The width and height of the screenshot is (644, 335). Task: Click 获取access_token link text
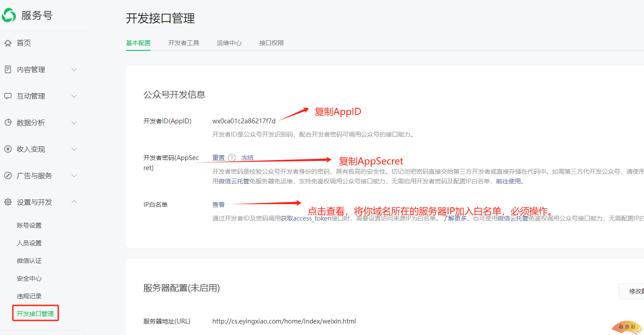click(x=306, y=218)
